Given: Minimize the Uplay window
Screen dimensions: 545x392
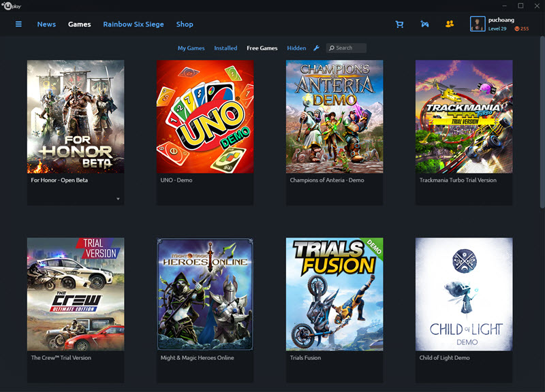Looking at the screenshot, I should 505,6.
